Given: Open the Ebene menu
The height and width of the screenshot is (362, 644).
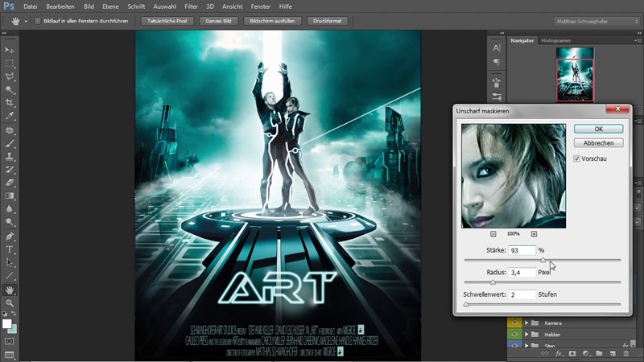Looking at the screenshot, I should (x=110, y=6).
